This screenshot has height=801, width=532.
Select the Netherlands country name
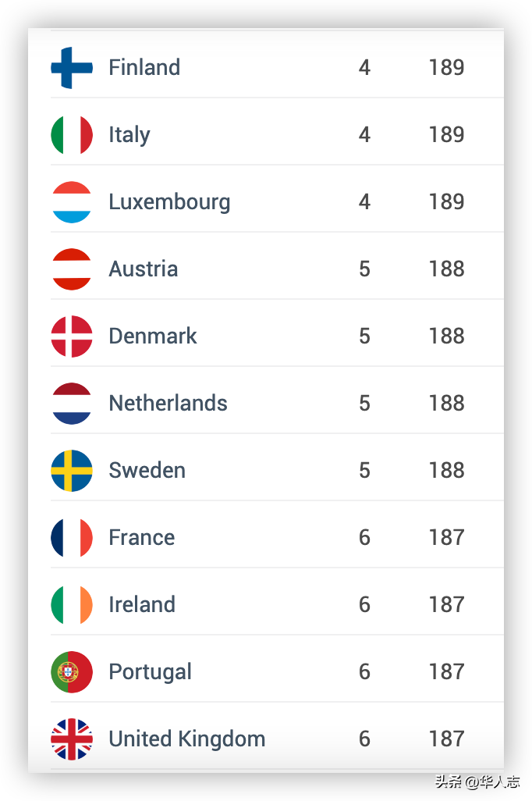point(168,403)
